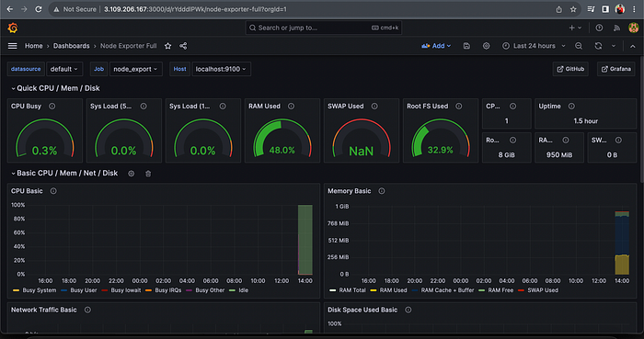
Task: Click the Node Exporter Full breadcrumb
Action: point(129,46)
